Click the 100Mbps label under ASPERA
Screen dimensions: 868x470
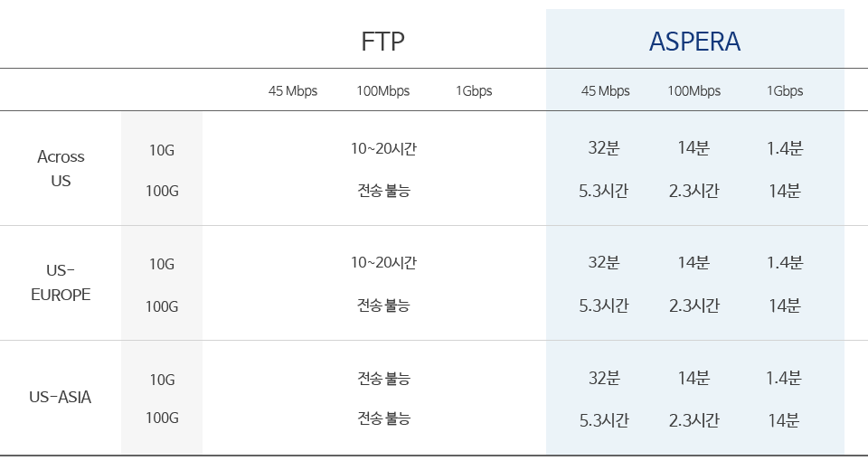[x=694, y=90]
